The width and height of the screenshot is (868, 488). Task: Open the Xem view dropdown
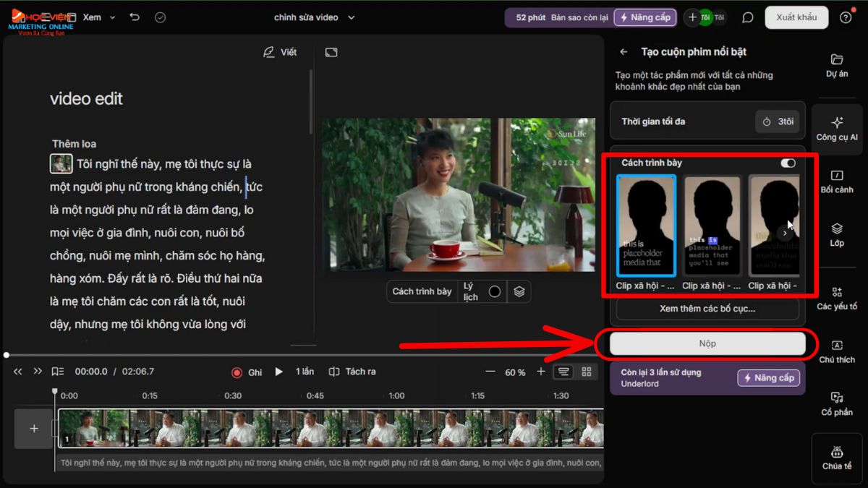point(98,17)
